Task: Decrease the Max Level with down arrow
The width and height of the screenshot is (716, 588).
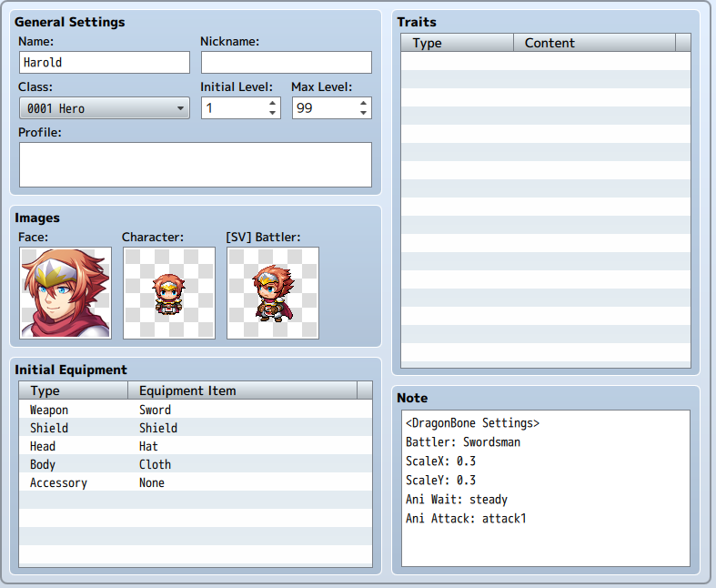Action: click(x=363, y=113)
